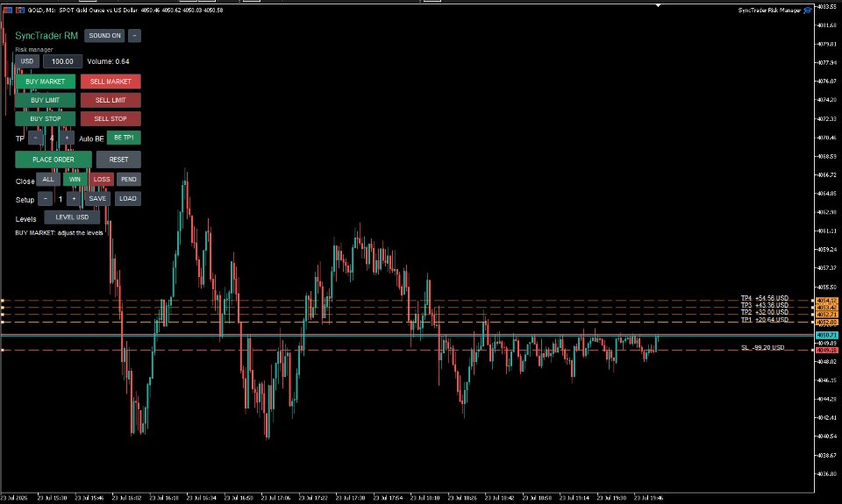The height and width of the screenshot is (504, 842).
Task: Increase the Setup number with plus
Action: (74, 199)
